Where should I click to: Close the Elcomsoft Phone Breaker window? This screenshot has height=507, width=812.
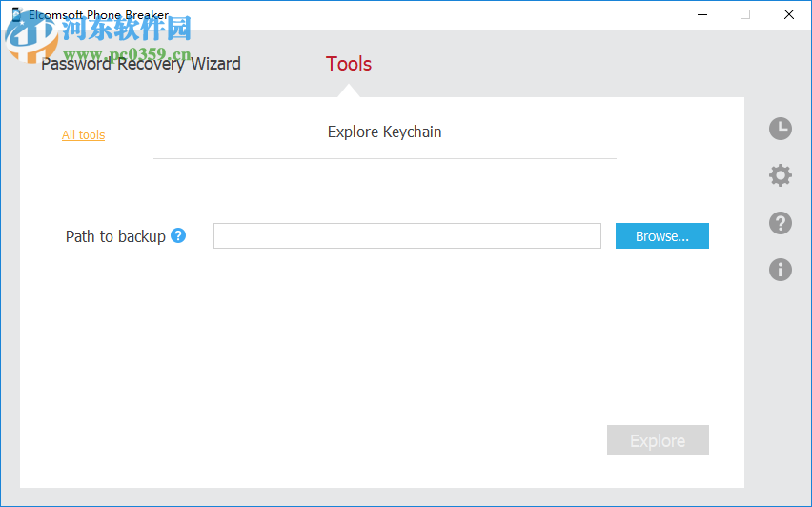coord(789,14)
